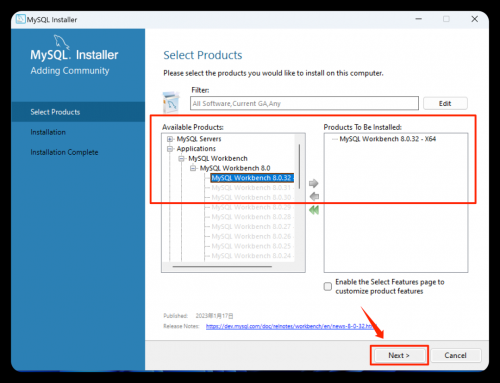The width and height of the screenshot is (500, 383).
Task: Open the release notes hyperlink
Action: pos(291,326)
